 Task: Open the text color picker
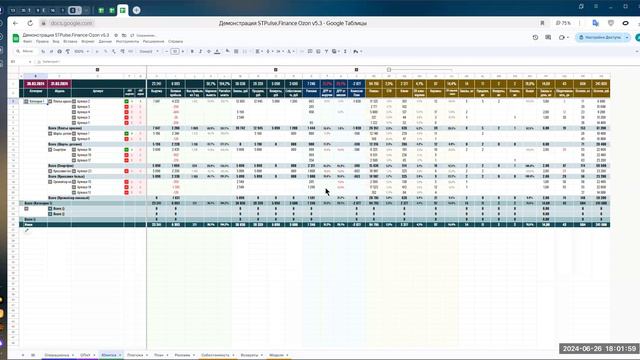coord(218,51)
